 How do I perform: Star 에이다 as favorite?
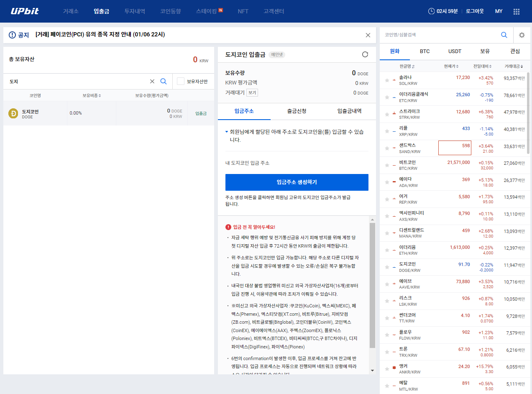pos(387,182)
